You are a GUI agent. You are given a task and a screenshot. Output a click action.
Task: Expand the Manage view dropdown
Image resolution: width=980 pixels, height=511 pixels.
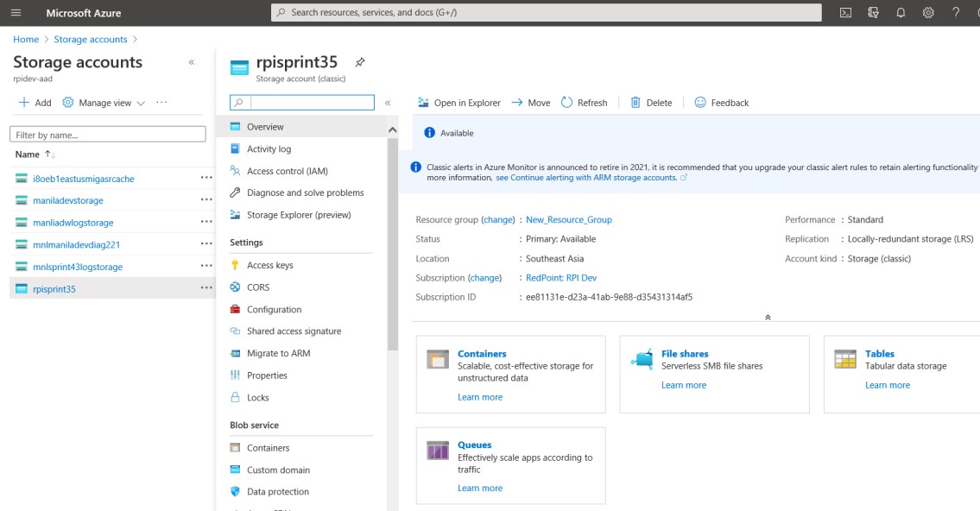104,103
